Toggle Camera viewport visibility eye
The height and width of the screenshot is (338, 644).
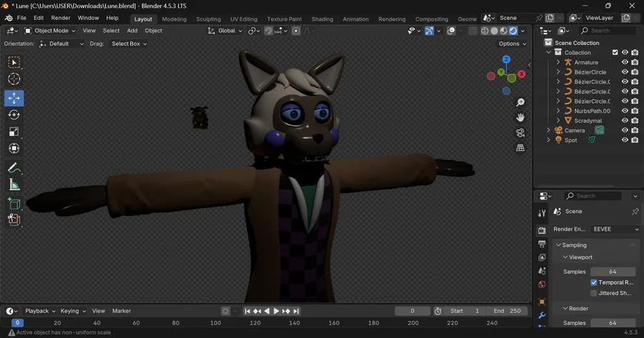click(625, 131)
